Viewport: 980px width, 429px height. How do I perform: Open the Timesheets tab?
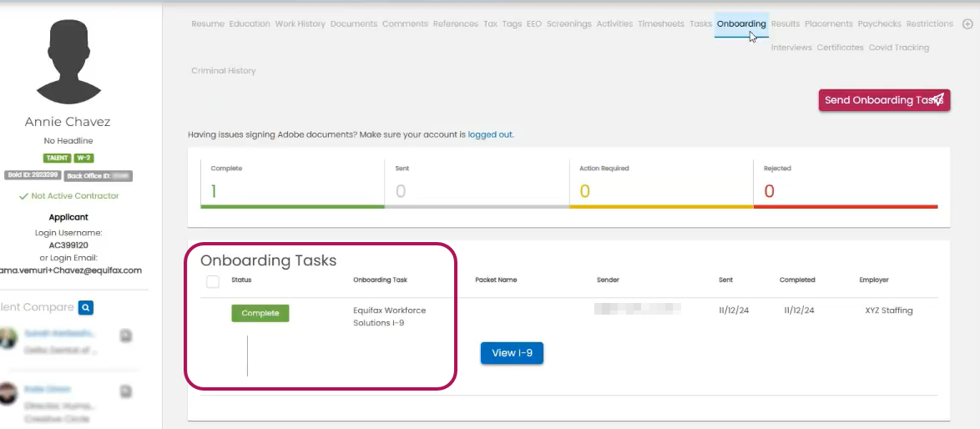click(x=660, y=23)
